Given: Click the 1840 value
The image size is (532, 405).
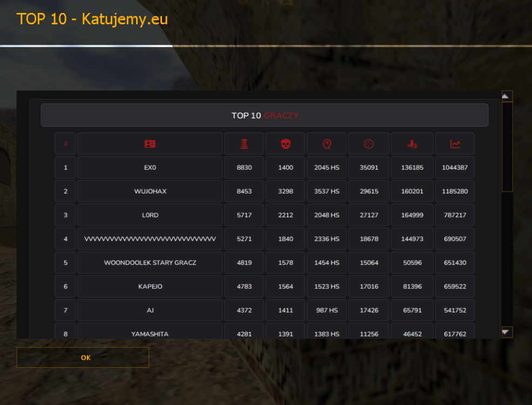Looking at the screenshot, I should pos(286,239).
